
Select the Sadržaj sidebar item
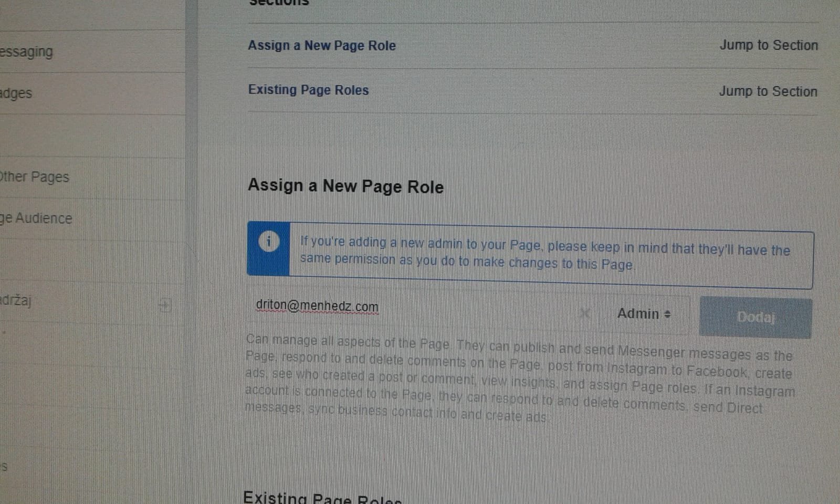pos(17,301)
